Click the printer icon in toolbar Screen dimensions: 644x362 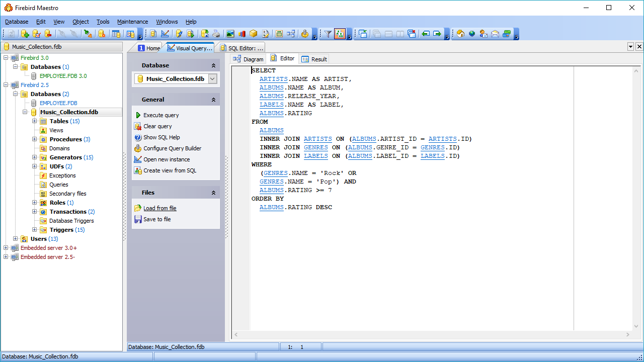click(216, 34)
